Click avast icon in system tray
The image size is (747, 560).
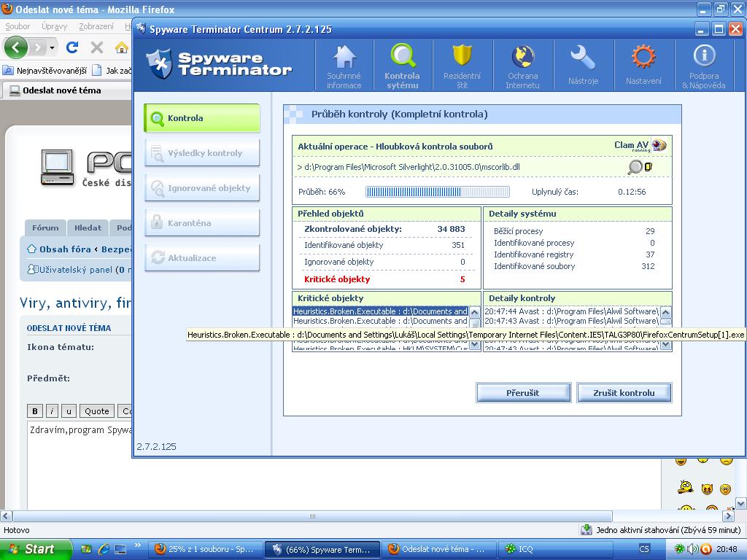click(x=705, y=549)
